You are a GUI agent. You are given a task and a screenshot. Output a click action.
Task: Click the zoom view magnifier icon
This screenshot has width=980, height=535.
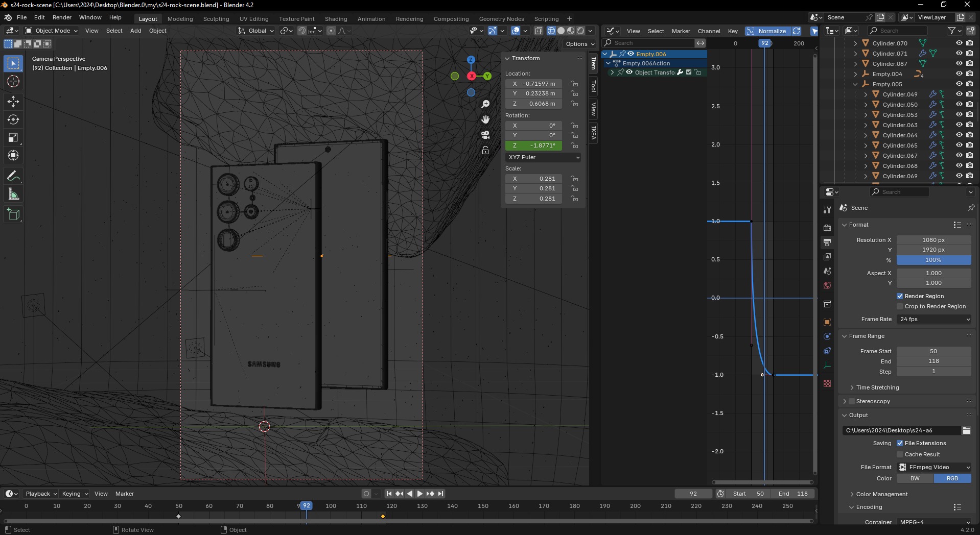tap(485, 104)
